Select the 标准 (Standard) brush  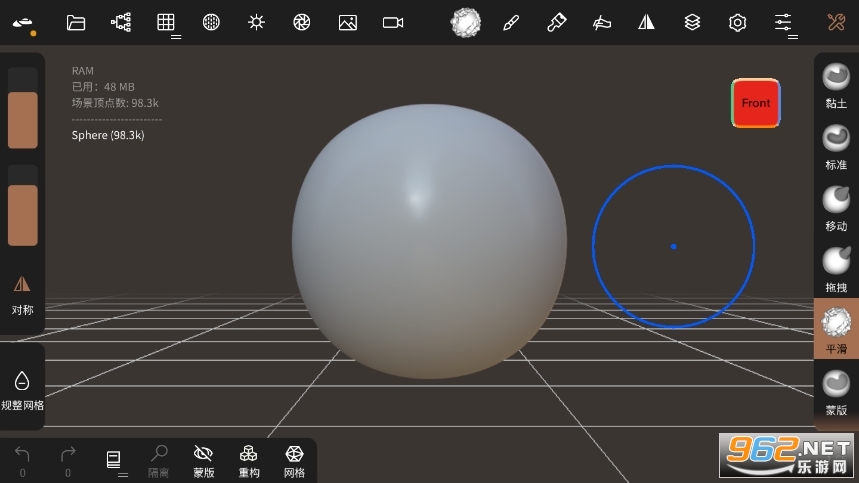click(835, 145)
